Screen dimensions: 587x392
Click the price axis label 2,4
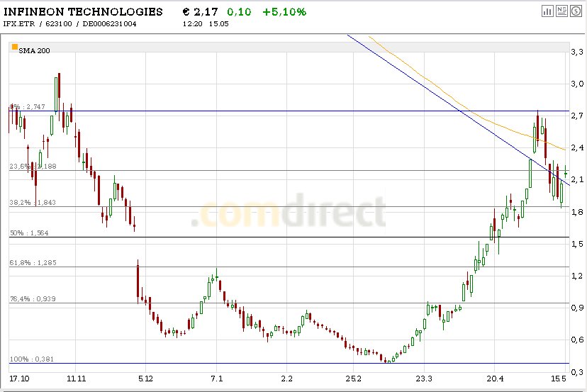[x=577, y=147]
